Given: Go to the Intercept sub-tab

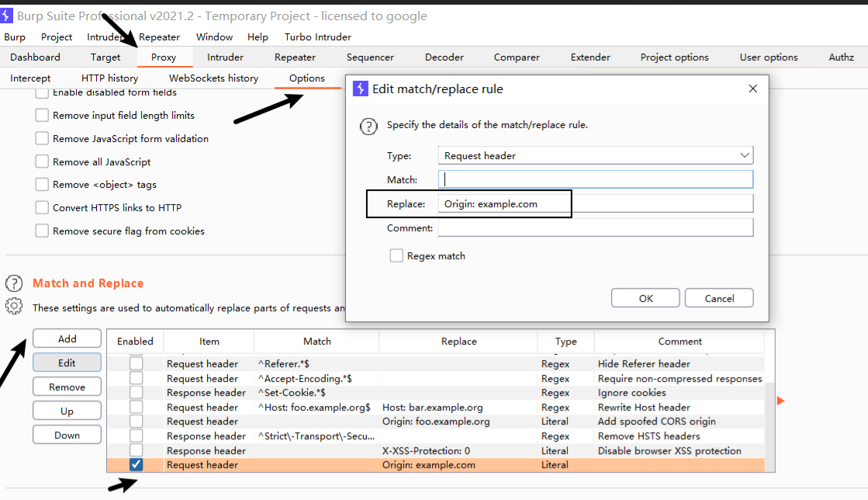Looking at the screenshot, I should coord(30,78).
